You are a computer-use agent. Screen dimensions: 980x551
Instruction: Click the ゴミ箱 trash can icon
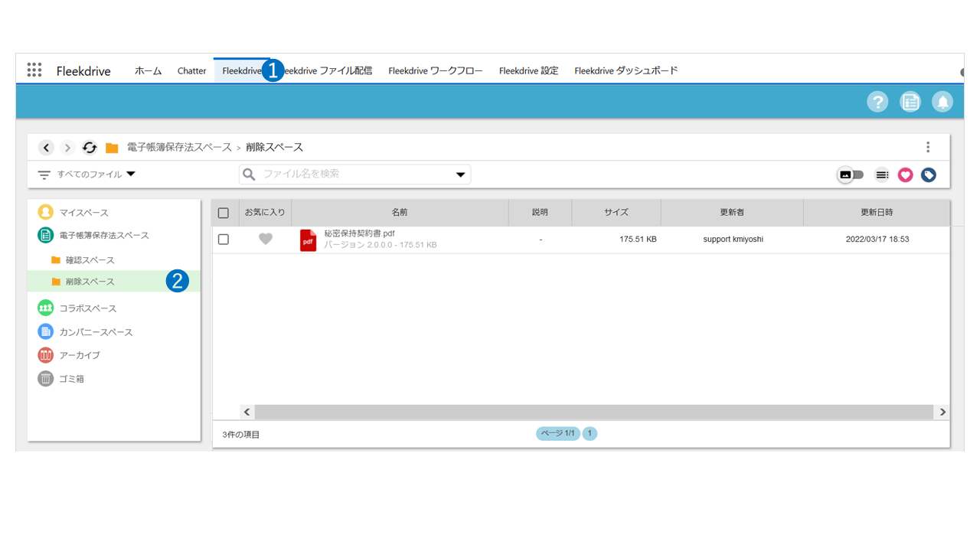pyautogui.click(x=46, y=379)
